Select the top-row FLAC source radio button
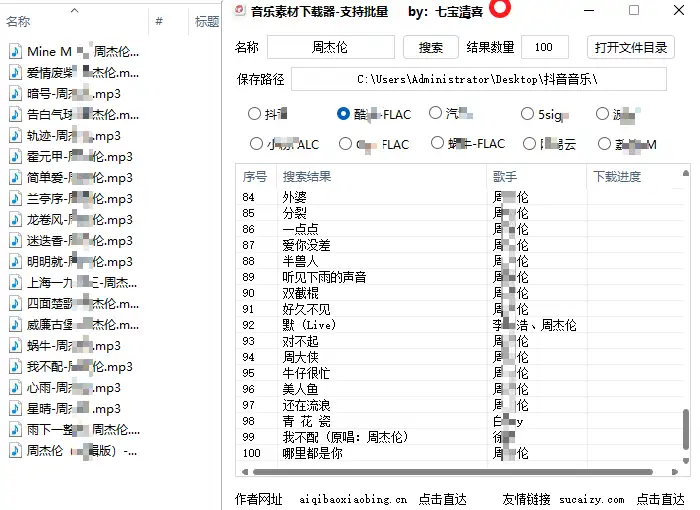 344,114
